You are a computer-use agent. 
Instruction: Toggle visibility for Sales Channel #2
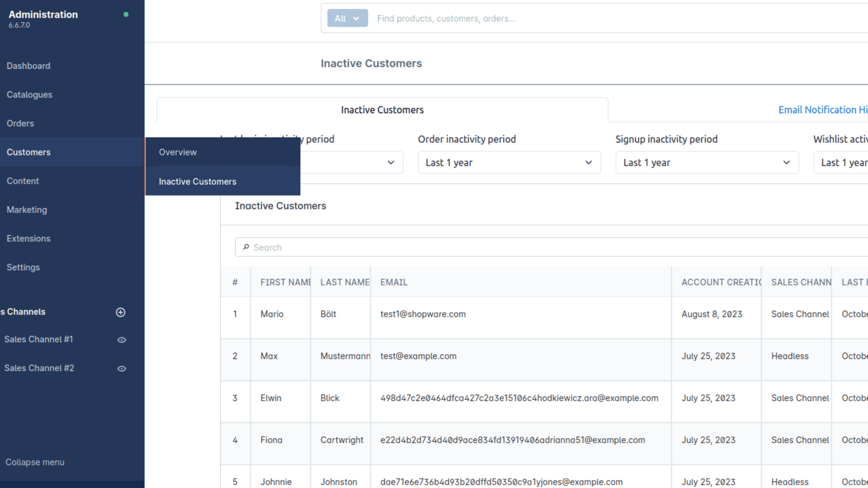122,368
